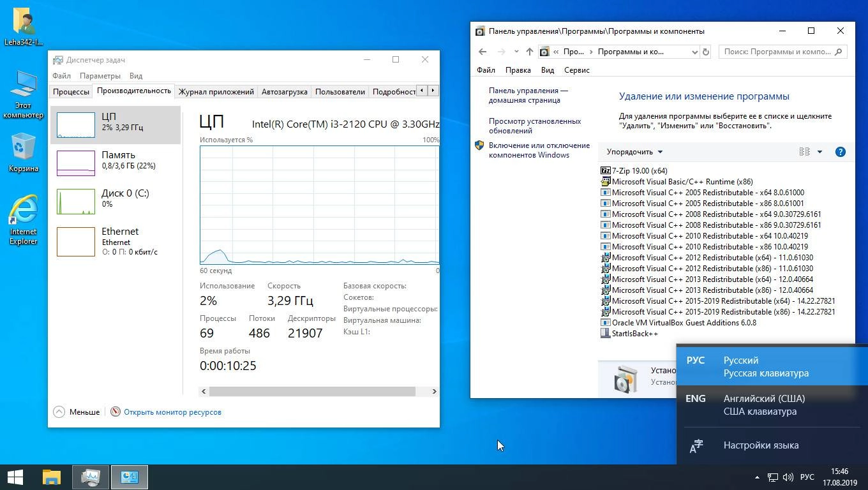Screen dimensions: 868x490
Task: Switch to Журнал приложений tab
Action: click(x=216, y=91)
